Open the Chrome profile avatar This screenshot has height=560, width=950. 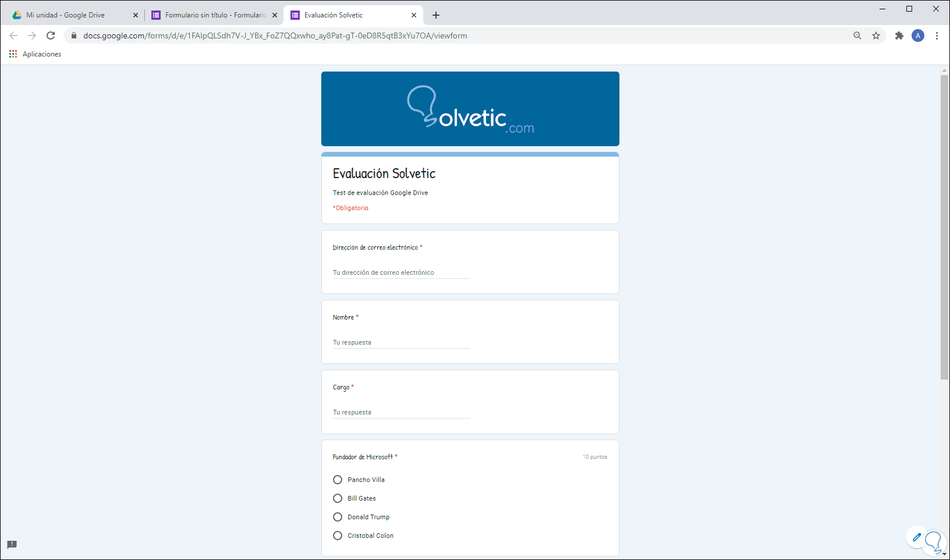tap(918, 36)
